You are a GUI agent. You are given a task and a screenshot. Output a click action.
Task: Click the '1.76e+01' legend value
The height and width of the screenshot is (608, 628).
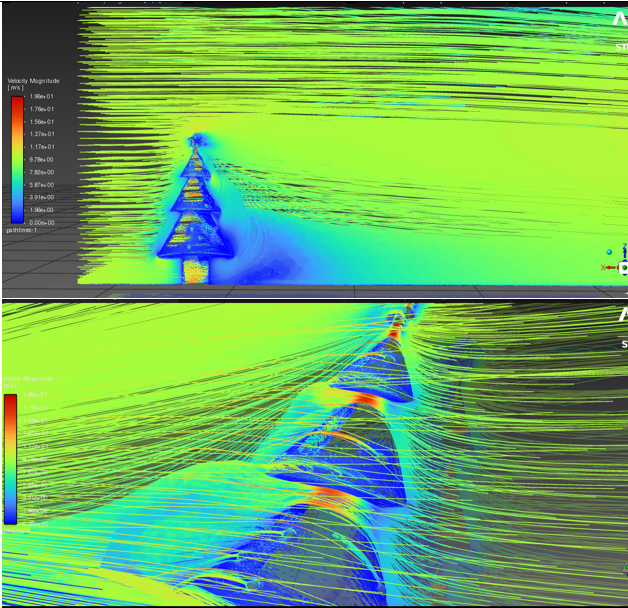pyautogui.click(x=41, y=109)
